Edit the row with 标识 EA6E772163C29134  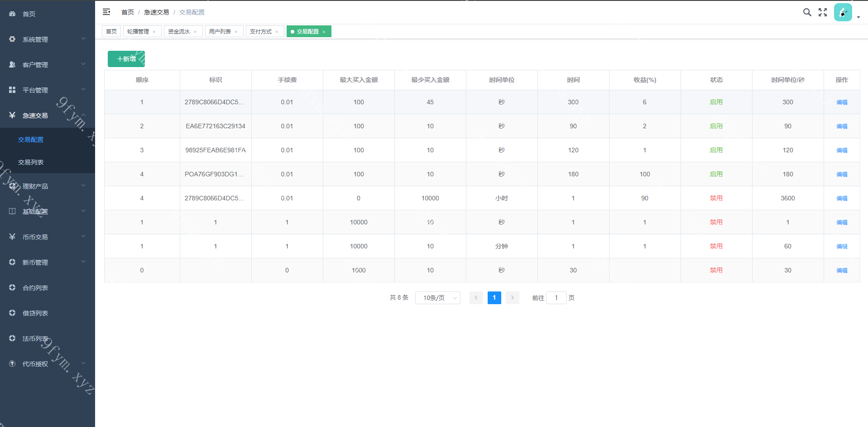(842, 126)
